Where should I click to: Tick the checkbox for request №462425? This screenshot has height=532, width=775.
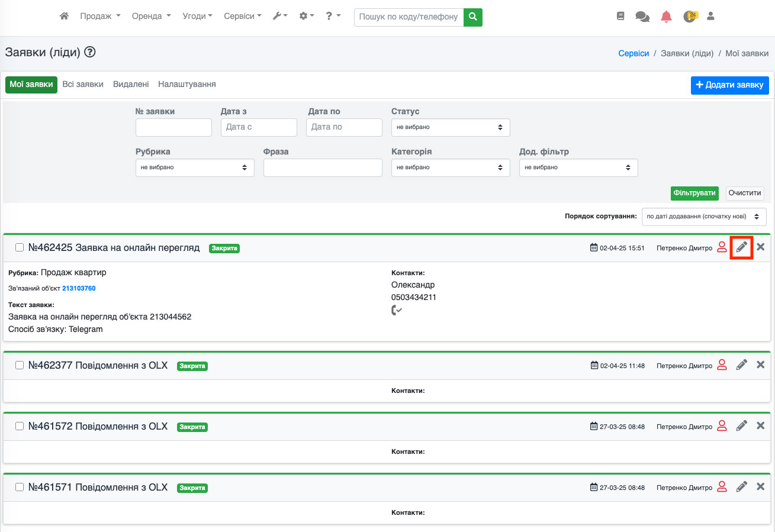[20, 247]
